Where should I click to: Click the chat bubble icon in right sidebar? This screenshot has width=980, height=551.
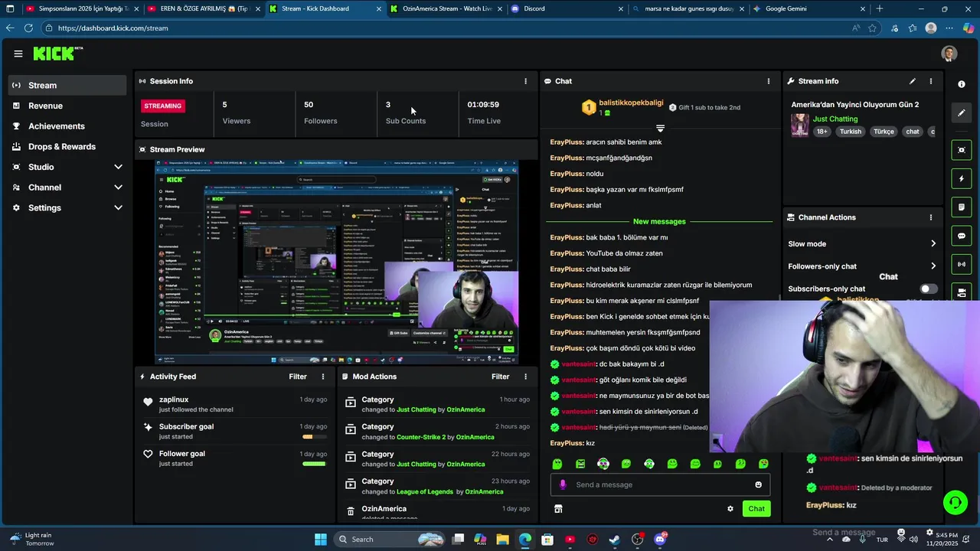(962, 236)
